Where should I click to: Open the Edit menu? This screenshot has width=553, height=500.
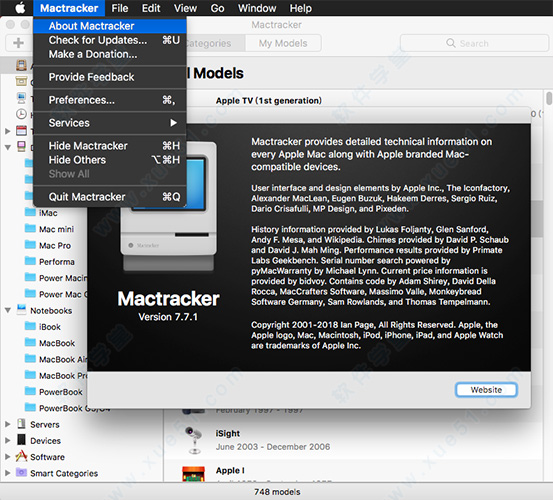coord(151,8)
